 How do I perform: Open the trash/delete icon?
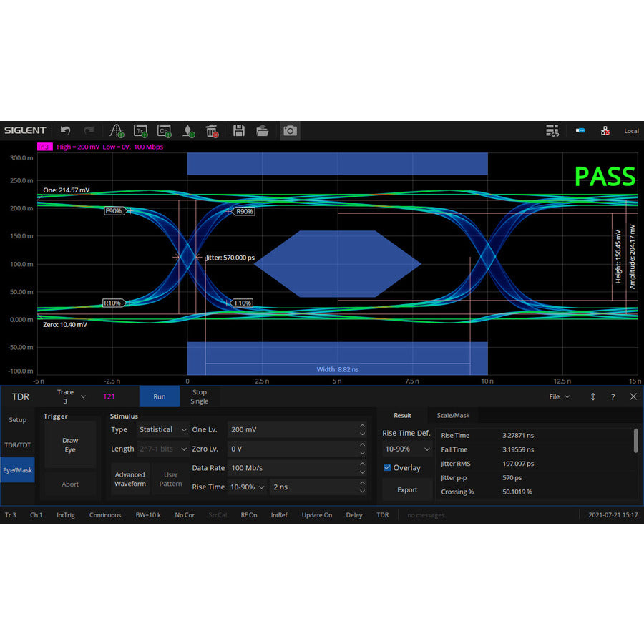[x=211, y=130]
